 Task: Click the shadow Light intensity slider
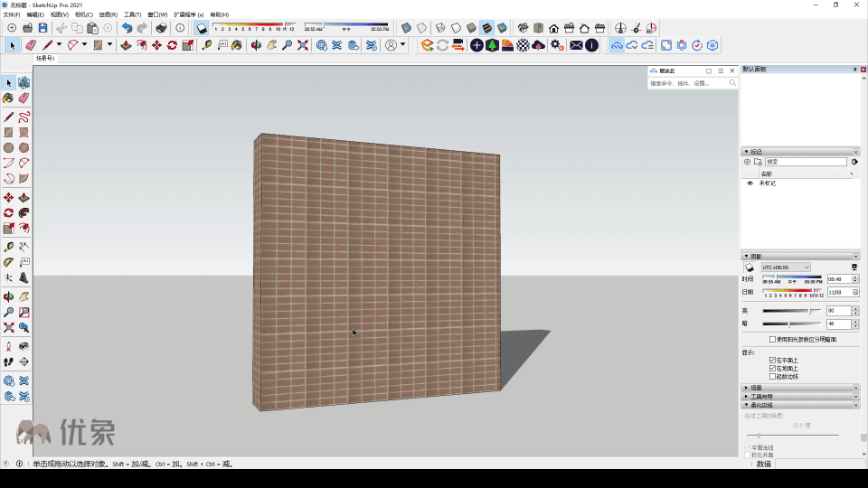(x=791, y=311)
